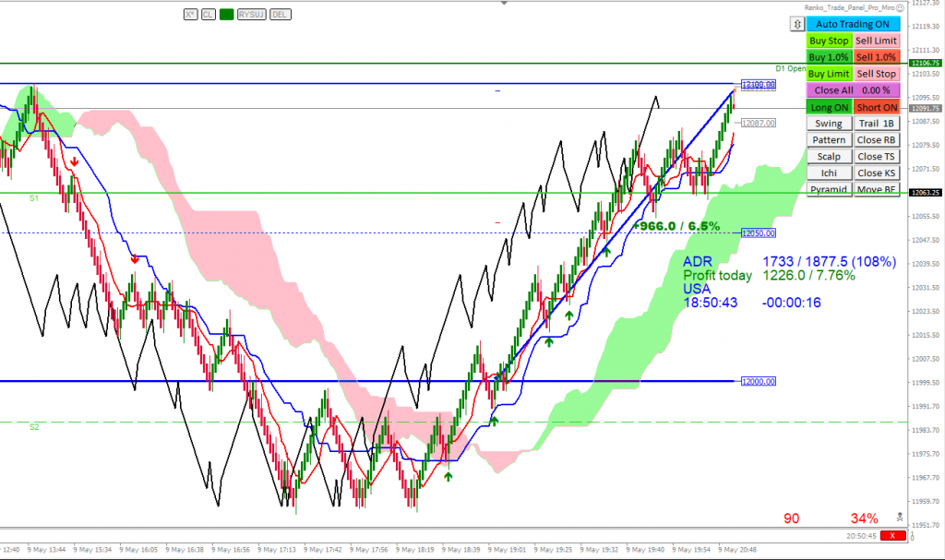This screenshot has width=945, height=560.
Task: Click the up-down arrow panel collapse icon
Action: tap(796, 24)
